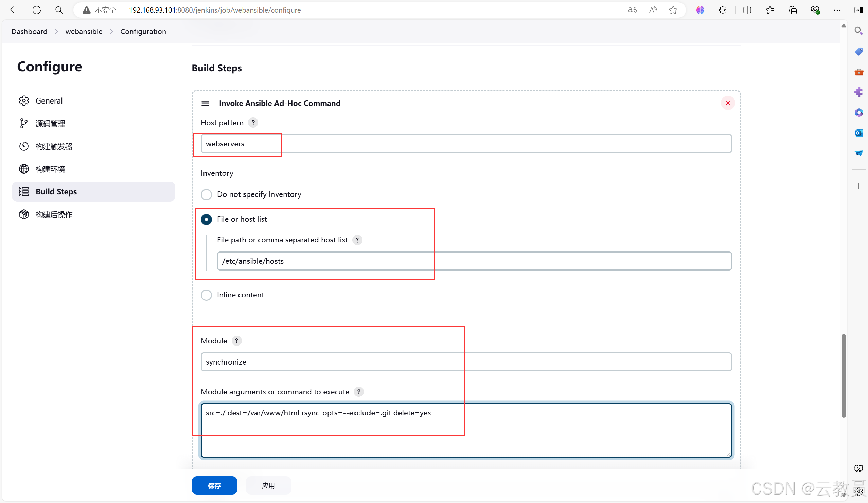Open browser essentials heart icon
The image size is (868, 503).
coord(815,10)
